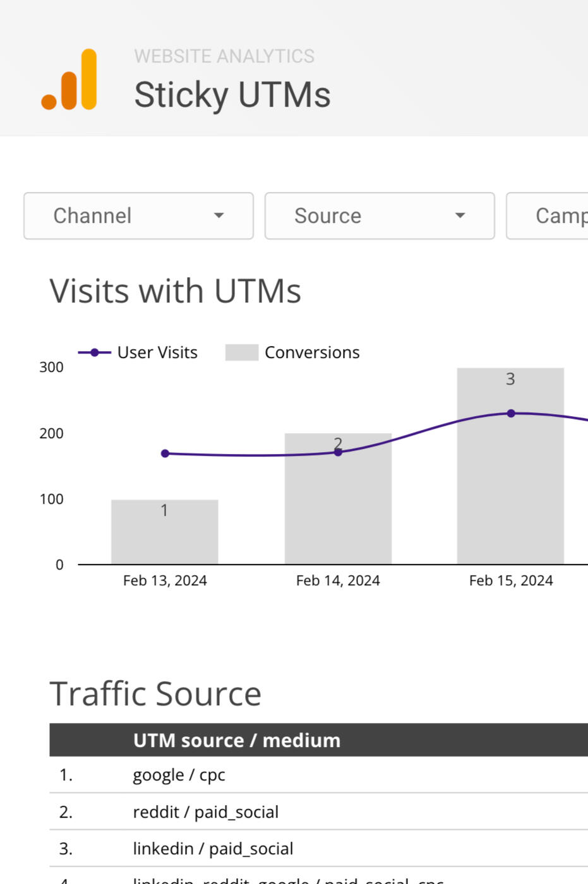Select the User Visits point on Feb 15
Image resolution: width=588 pixels, height=884 pixels.
coord(511,414)
